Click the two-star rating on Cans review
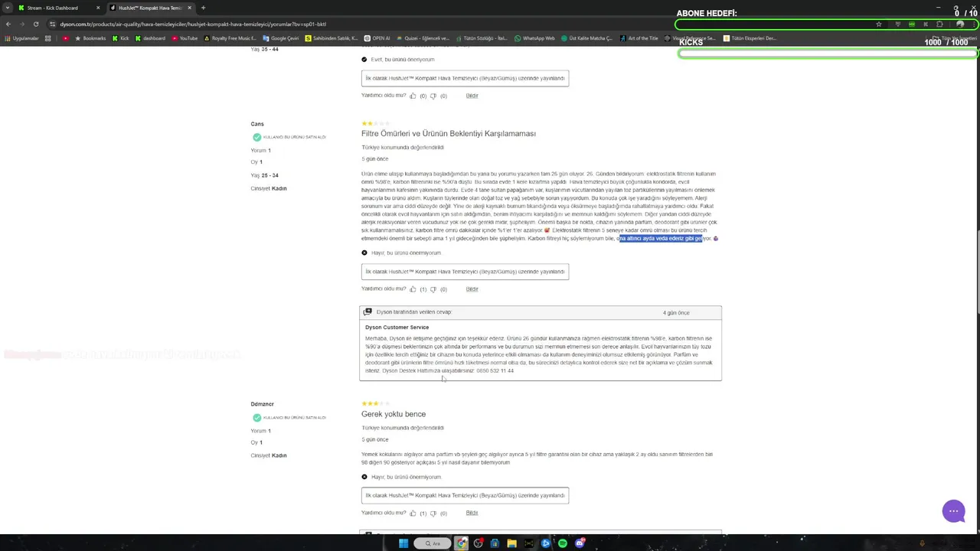Viewport: 980px width, 551px height. coord(375,123)
